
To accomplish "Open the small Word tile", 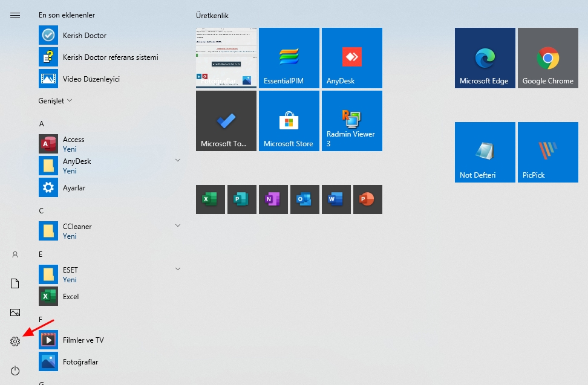I will (x=336, y=199).
